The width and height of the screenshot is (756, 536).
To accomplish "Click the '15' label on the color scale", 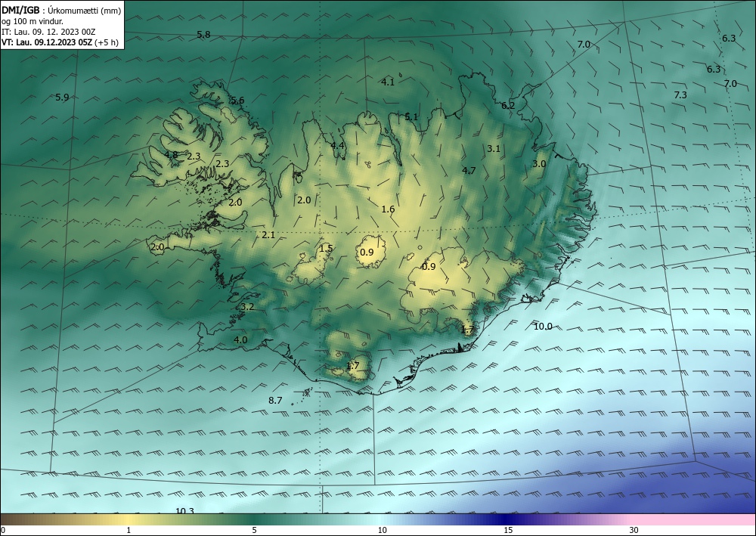I will point(508,530).
